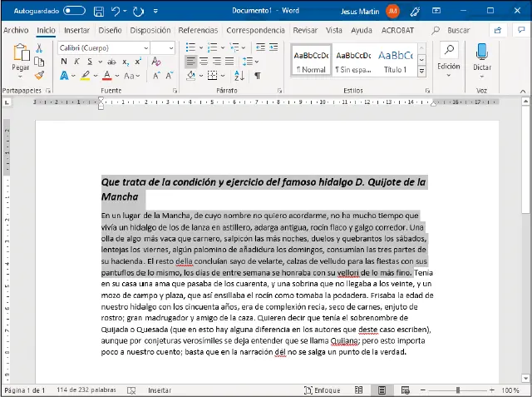Image resolution: width=532 pixels, height=397 pixels.
Task: Switch to the Referencias tab
Action: (198, 30)
